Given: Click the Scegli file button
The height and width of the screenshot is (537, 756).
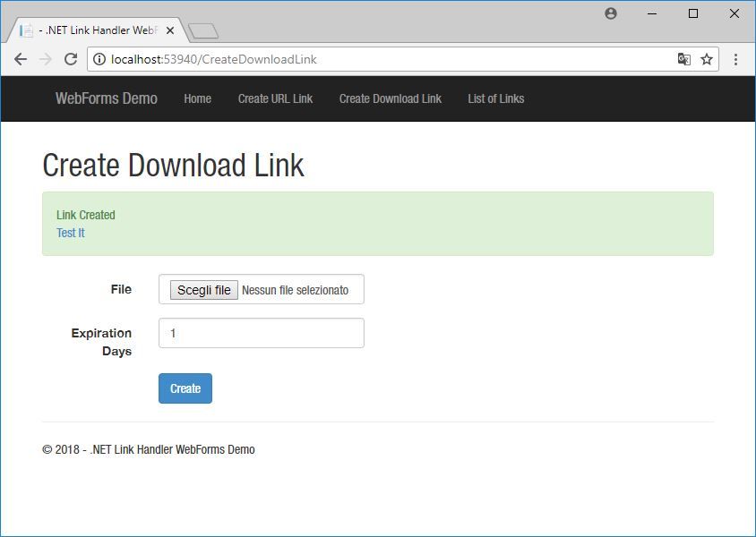Looking at the screenshot, I should [x=204, y=290].
